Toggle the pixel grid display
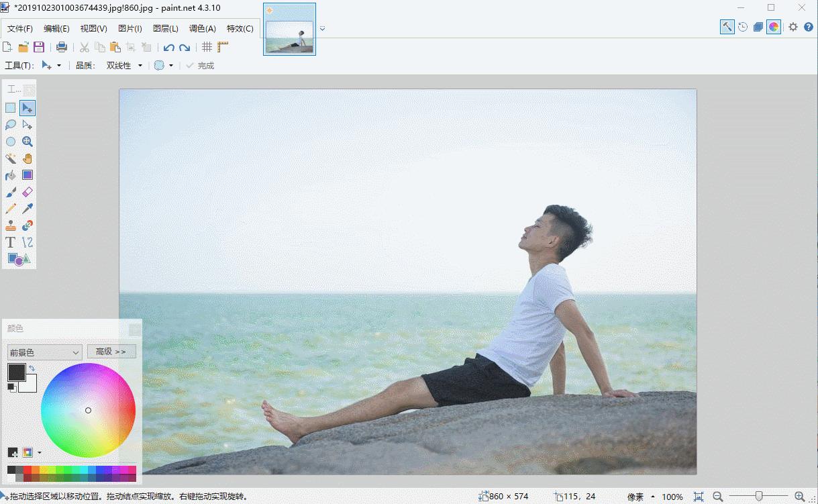The image size is (818, 504). tap(207, 47)
